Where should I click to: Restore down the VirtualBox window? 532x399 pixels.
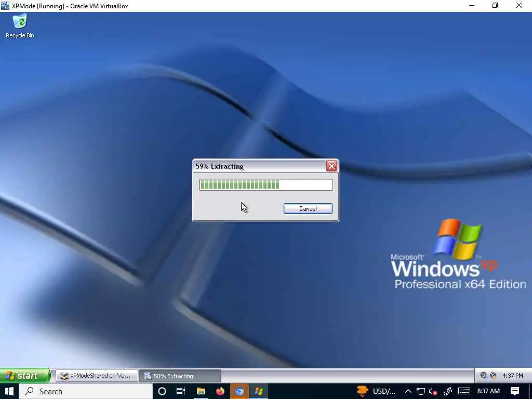[x=495, y=5]
